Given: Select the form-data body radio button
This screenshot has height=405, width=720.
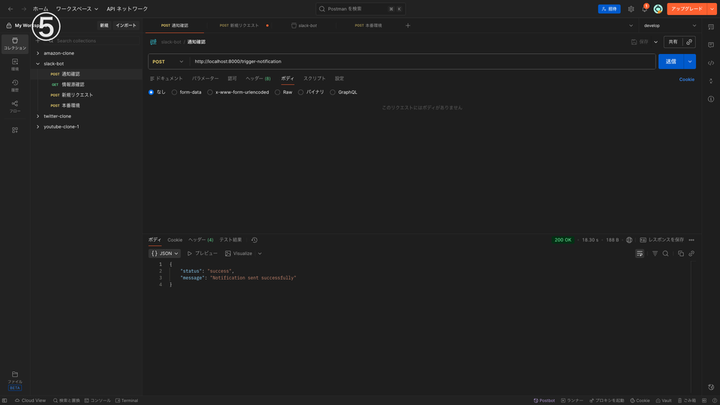Looking at the screenshot, I should click(x=174, y=92).
